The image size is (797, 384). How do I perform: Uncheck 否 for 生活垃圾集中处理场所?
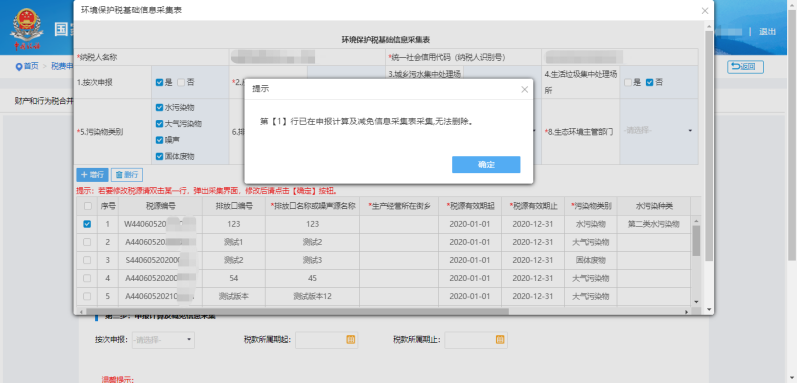pyautogui.click(x=649, y=82)
